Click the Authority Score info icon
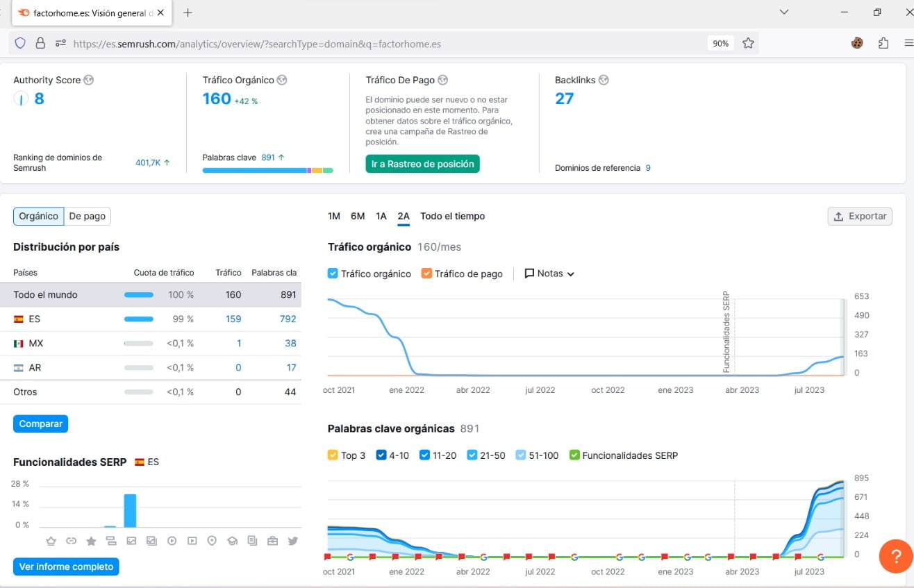 click(x=88, y=80)
